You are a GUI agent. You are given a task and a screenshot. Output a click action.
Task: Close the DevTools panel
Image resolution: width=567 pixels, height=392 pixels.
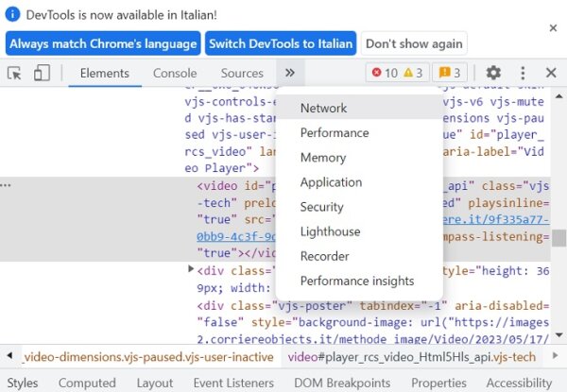coord(551,73)
